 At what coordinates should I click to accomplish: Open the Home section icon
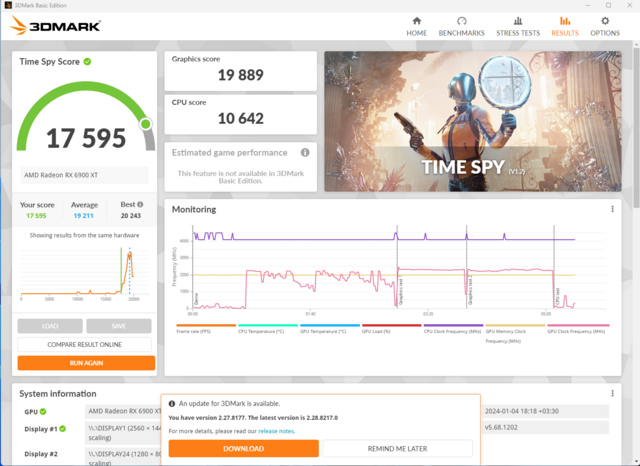[x=416, y=21]
